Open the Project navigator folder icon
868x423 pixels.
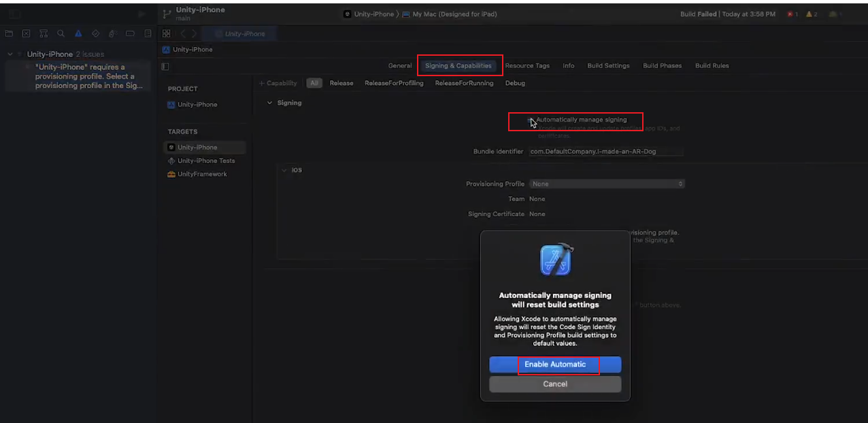[x=9, y=33]
